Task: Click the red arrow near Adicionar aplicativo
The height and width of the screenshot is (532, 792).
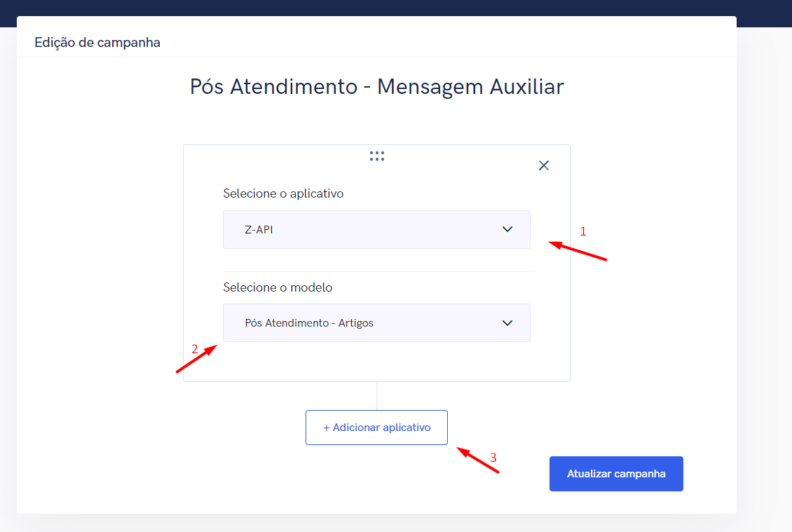Action: 477,460
